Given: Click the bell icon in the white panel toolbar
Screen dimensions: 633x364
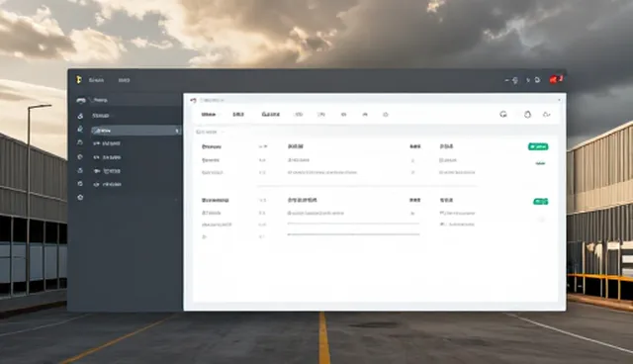Looking at the screenshot, I should pyautogui.click(x=527, y=115).
